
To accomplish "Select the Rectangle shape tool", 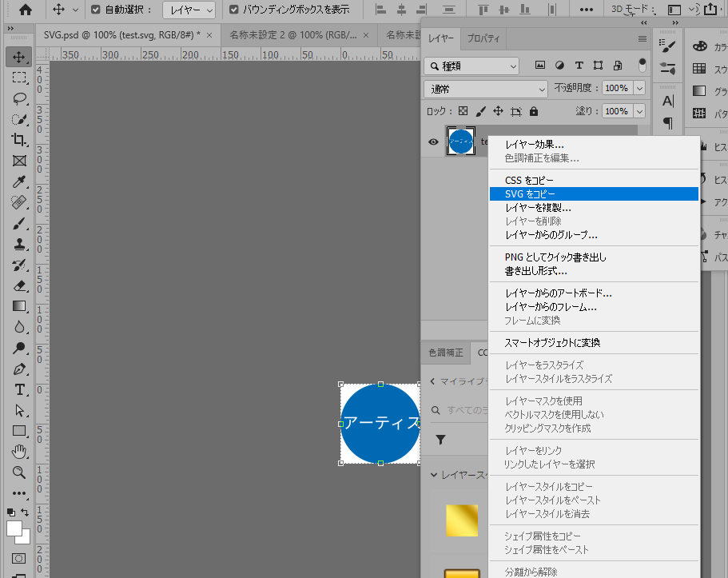I will (x=18, y=431).
